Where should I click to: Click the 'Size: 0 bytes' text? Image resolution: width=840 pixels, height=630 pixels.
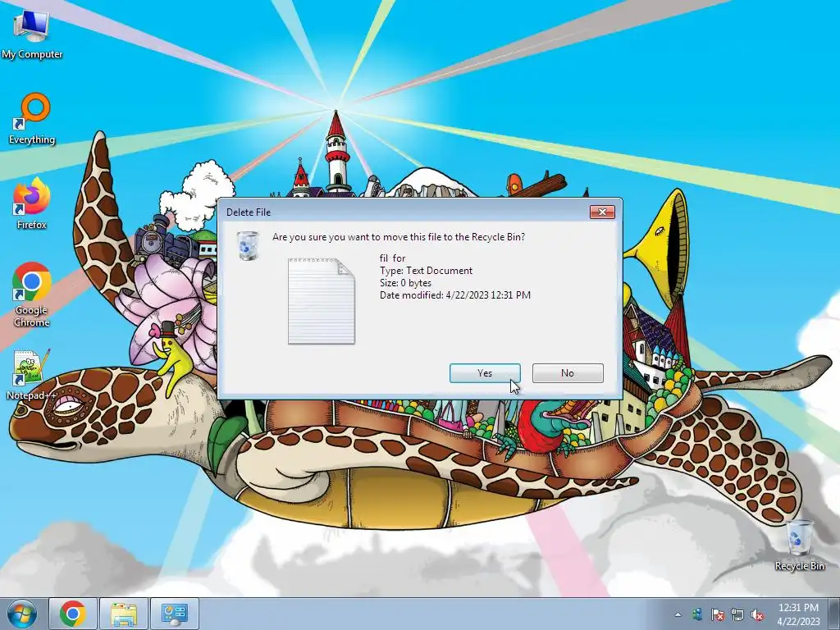[x=405, y=283]
